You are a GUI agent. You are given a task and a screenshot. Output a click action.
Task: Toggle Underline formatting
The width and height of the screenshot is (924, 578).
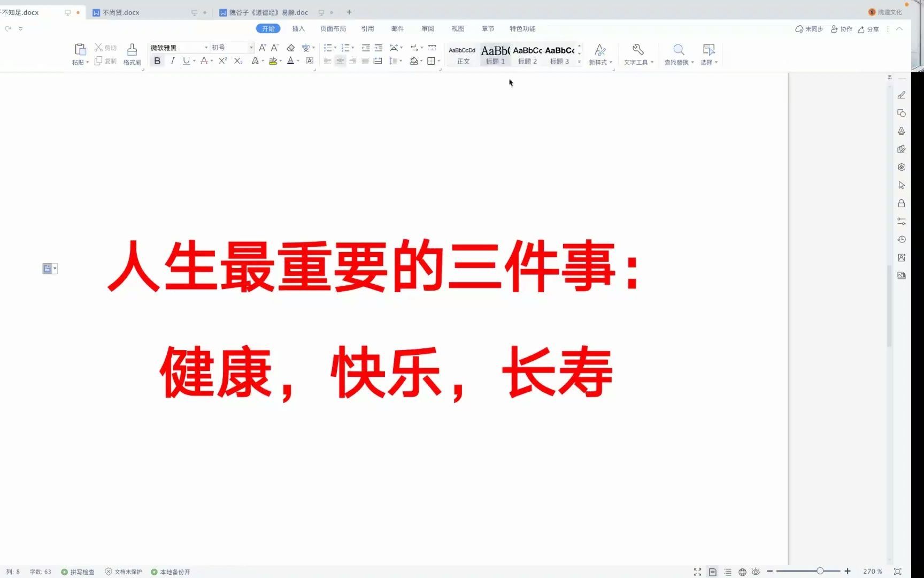tap(186, 61)
